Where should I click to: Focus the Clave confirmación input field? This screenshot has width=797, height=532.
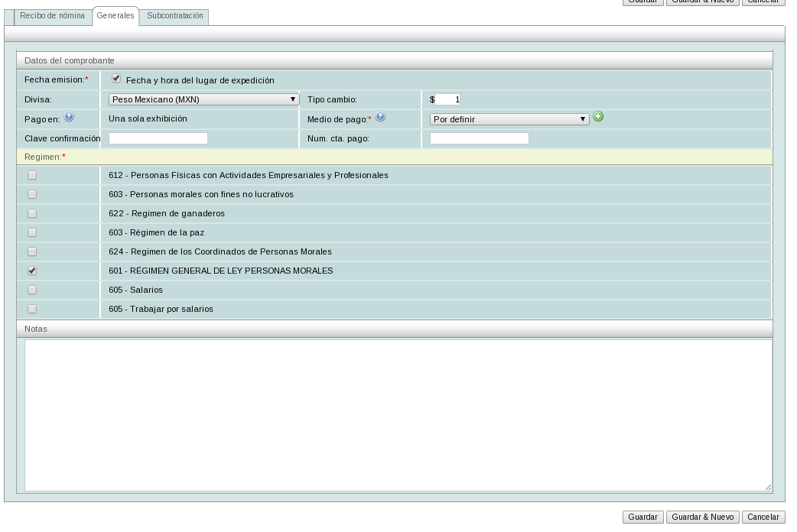[x=158, y=138]
